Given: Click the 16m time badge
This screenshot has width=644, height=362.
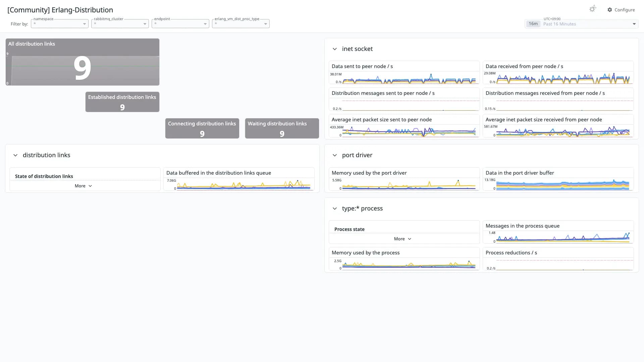Looking at the screenshot, I should (x=533, y=24).
